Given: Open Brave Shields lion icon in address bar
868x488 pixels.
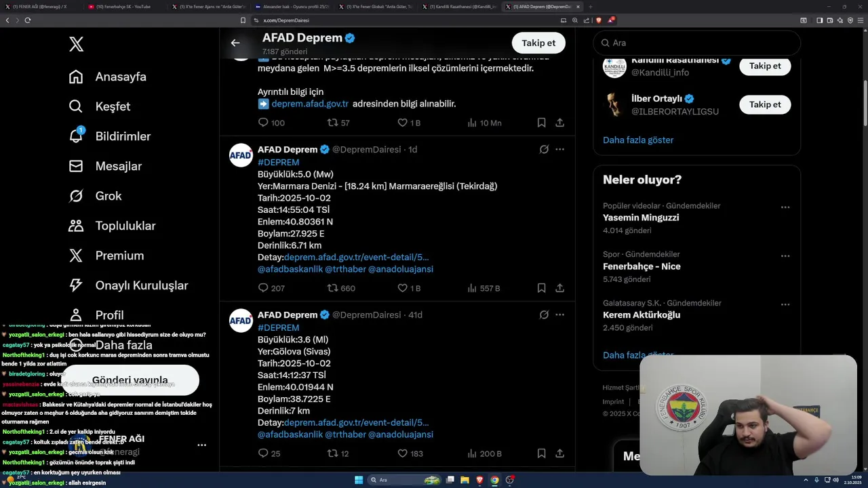Looking at the screenshot, I should pos(597,20).
